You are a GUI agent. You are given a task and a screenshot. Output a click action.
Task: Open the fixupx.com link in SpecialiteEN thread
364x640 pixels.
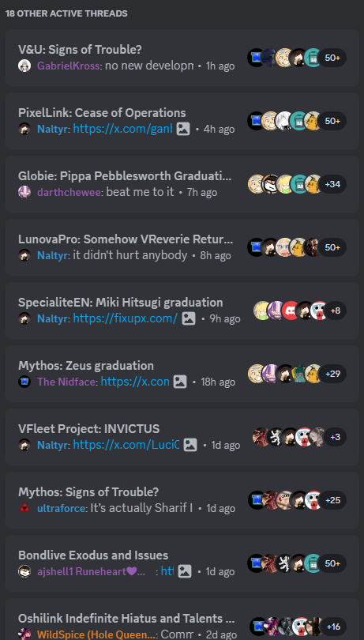pyautogui.click(x=126, y=318)
